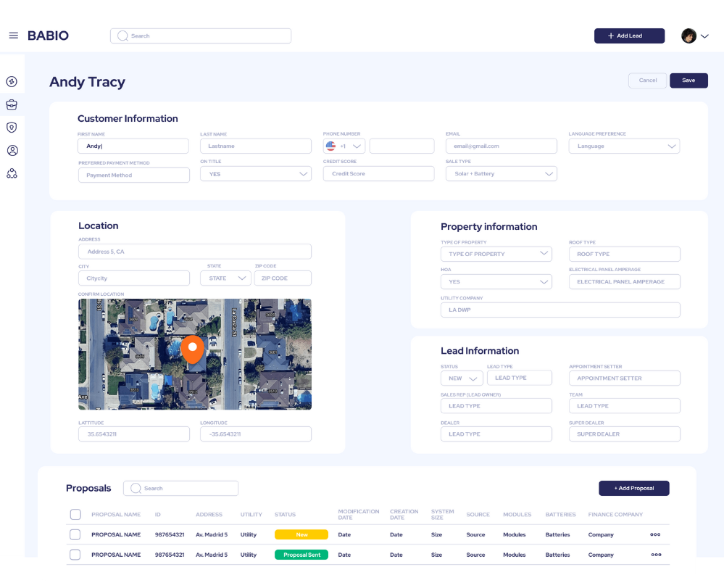Open the Sale Type Solar + Battery dropdown

pyautogui.click(x=501, y=174)
